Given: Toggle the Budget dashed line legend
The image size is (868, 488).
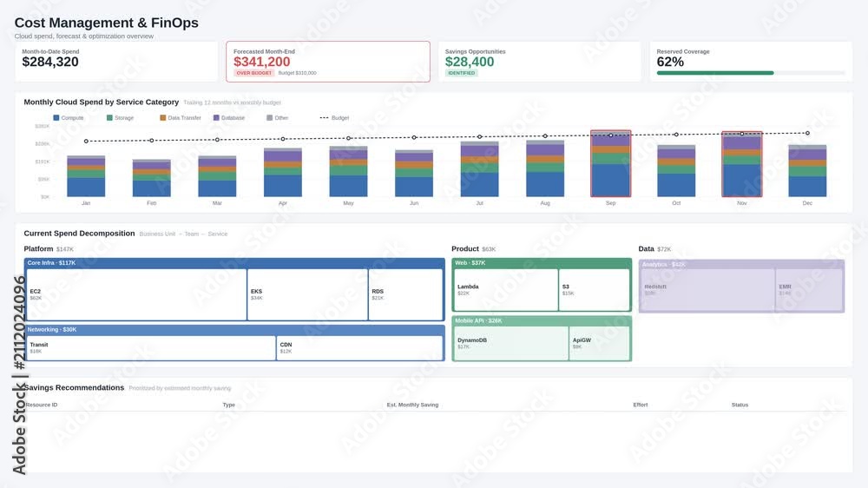Looking at the screenshot, I should click(334, 118).
